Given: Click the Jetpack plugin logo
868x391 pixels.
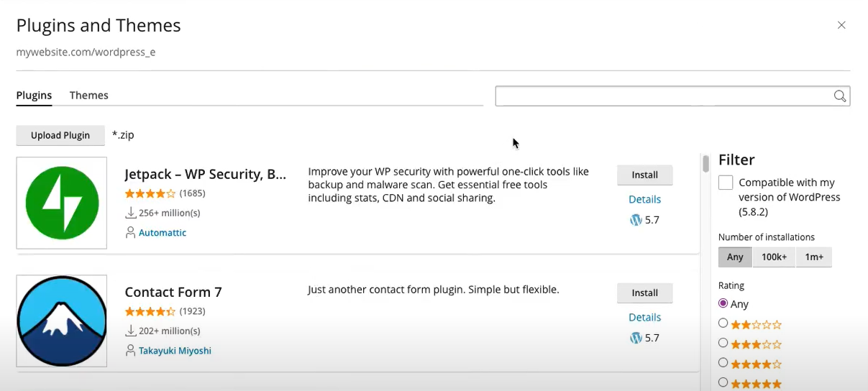Looking at the screenshot, I should tap(62, 203).
